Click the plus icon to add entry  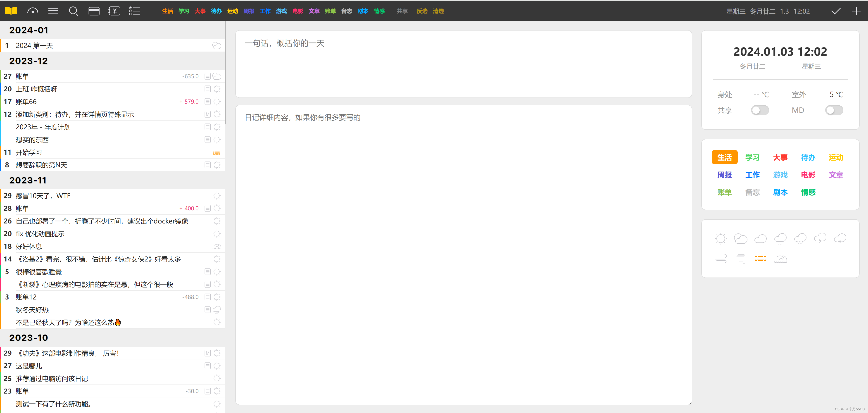(x=856, y=11)
